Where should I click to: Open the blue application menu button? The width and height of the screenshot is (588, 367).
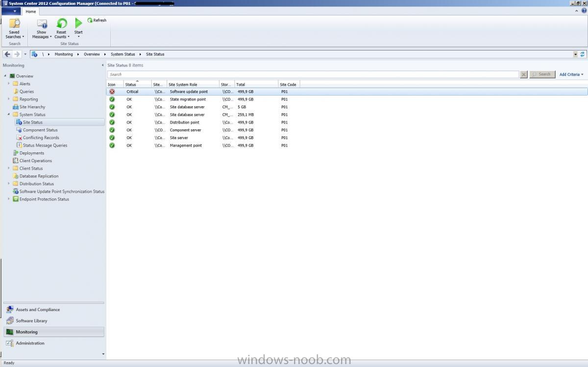[11, 11]
